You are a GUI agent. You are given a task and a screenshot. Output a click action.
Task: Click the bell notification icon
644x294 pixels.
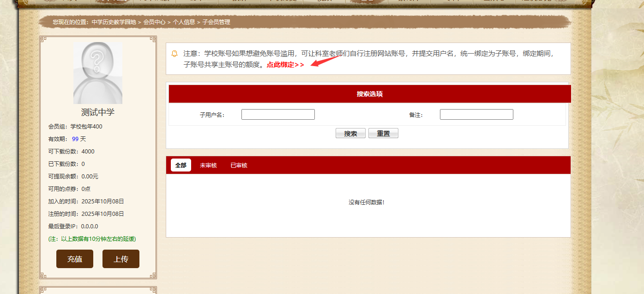click(x=175, y=54)
